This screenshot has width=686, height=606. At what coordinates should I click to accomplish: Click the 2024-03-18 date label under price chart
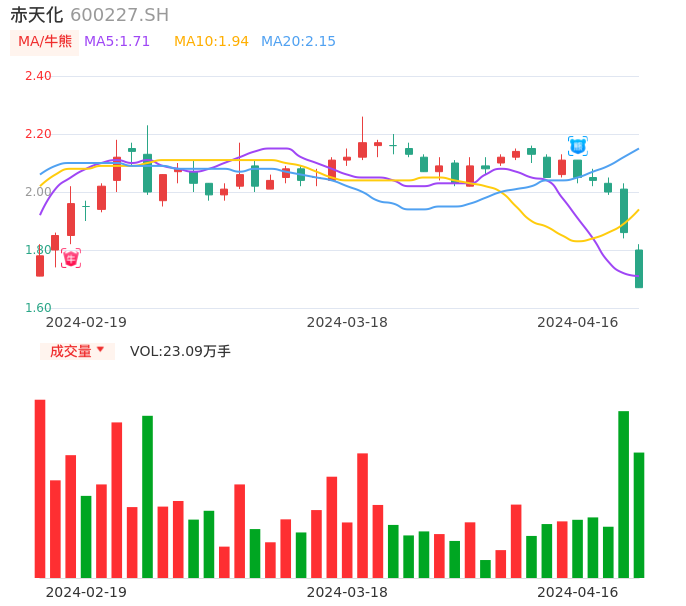click(347, 322)
